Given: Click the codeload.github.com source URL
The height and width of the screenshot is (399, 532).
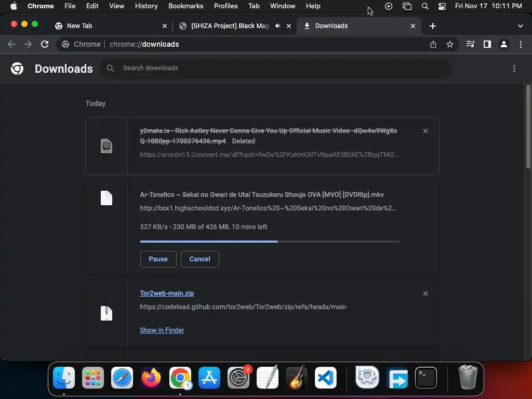Looking at the screenshot, I should pyautogui.click(x=243, y=307).
